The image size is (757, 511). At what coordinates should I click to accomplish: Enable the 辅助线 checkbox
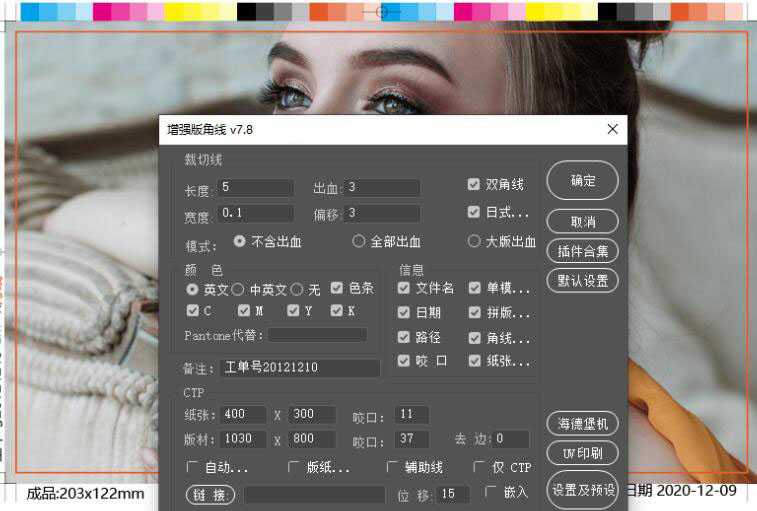click(392, 467)
